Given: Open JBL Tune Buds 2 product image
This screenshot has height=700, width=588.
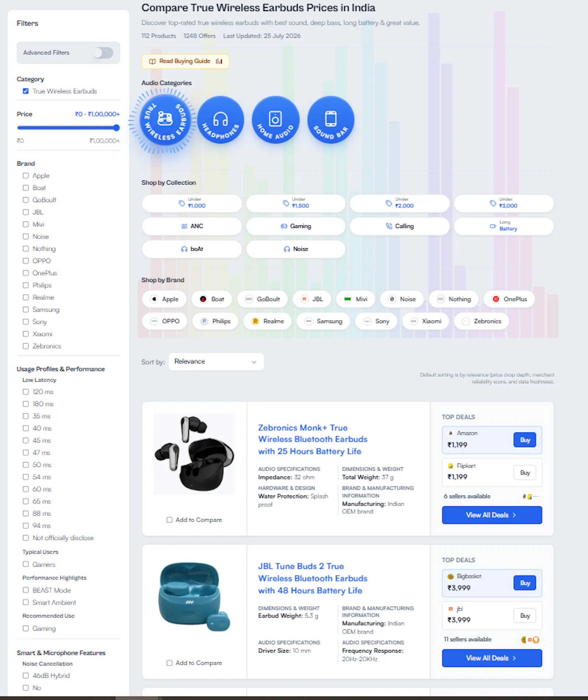Looking at the screenshot, I should [x=194, y=597].
